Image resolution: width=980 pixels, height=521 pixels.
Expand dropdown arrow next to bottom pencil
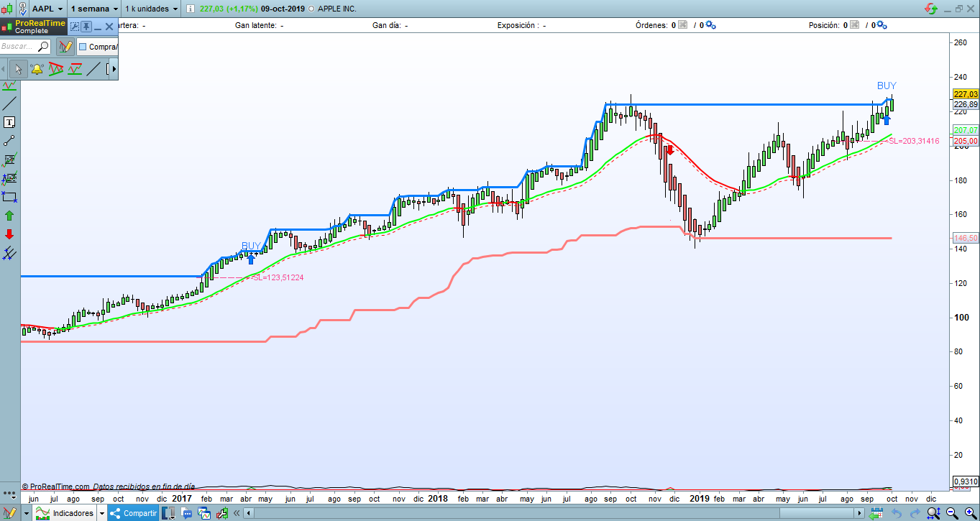tap(27, 513)
